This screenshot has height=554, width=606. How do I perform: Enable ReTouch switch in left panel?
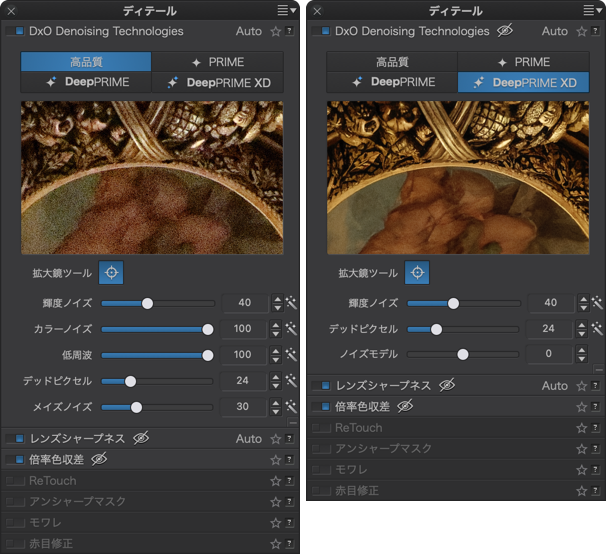click(15, 481)
